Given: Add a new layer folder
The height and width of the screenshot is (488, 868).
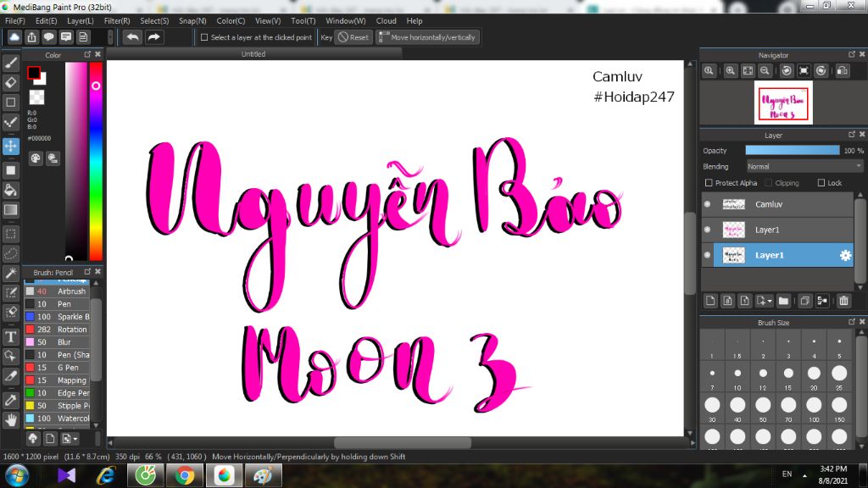Looking at the screenshot, I should pos(783,301).
